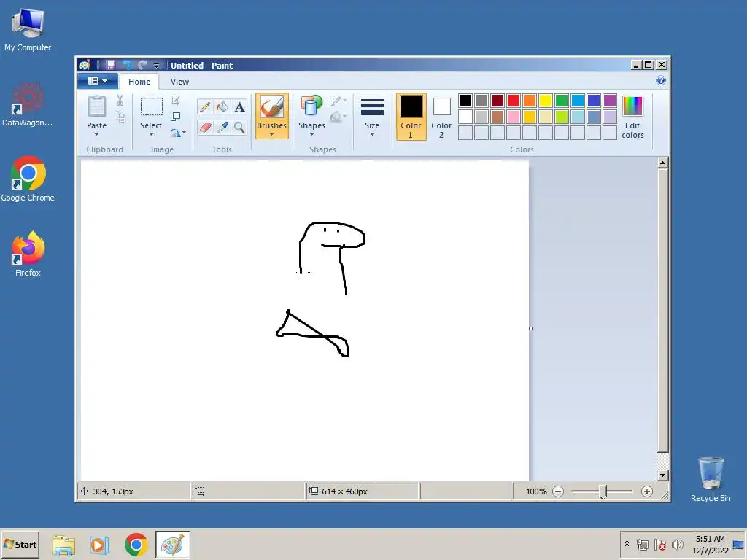Click the zoom out minus button
The width and height of the screenshot is (747, 560).
(x=558, y=491)
